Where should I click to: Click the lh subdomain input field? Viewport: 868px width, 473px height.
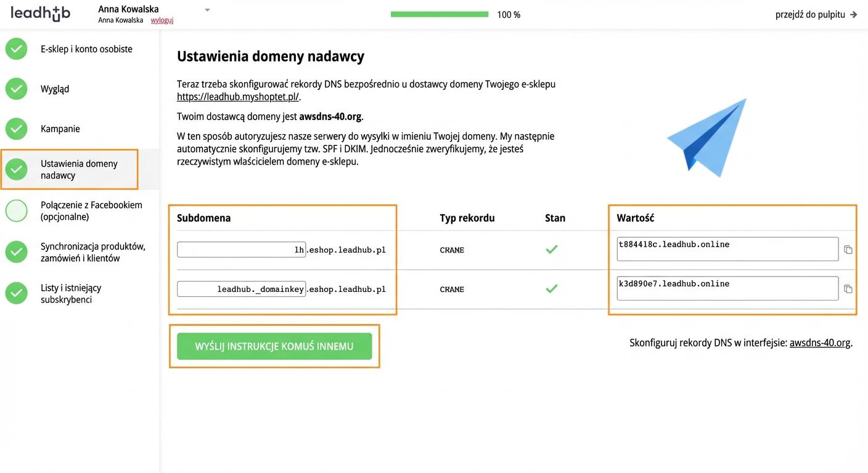(x=241, y=249)
